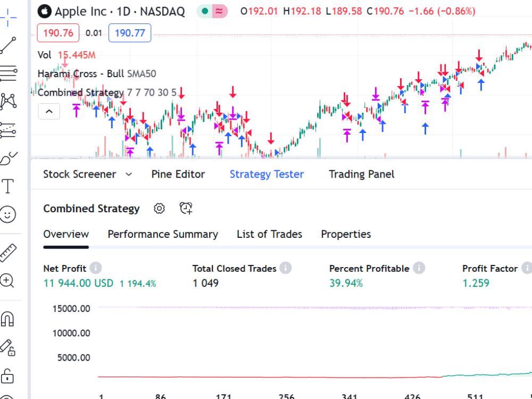Click the 1 194.4% net profit percentage

click(x=138, y=284)
